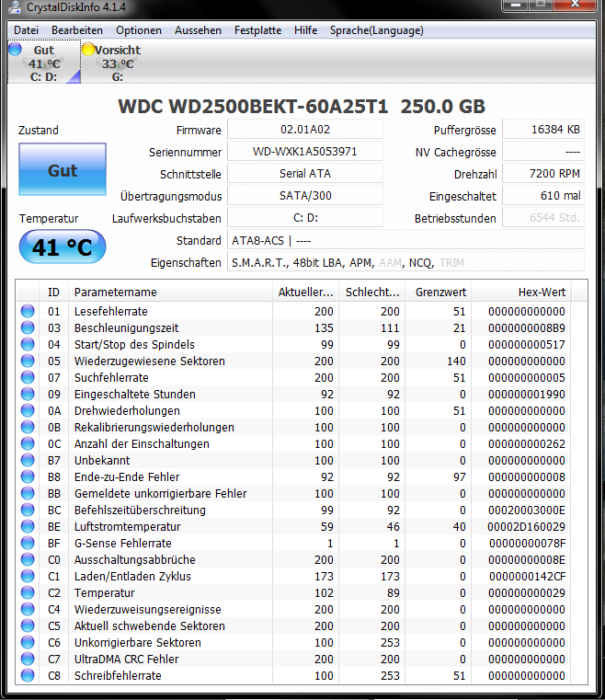Click the blue Gut health status button

[63, 169]
